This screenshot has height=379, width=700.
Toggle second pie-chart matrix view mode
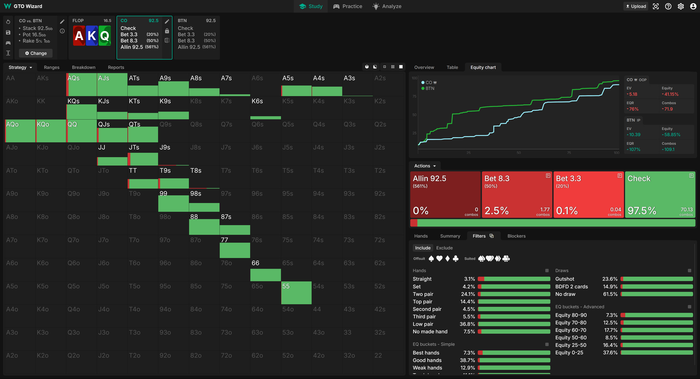click(375, 67)
